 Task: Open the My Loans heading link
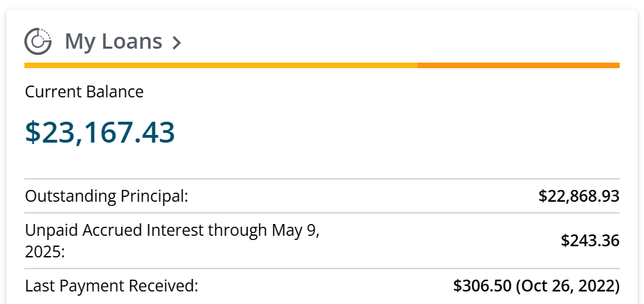(113, 42)
